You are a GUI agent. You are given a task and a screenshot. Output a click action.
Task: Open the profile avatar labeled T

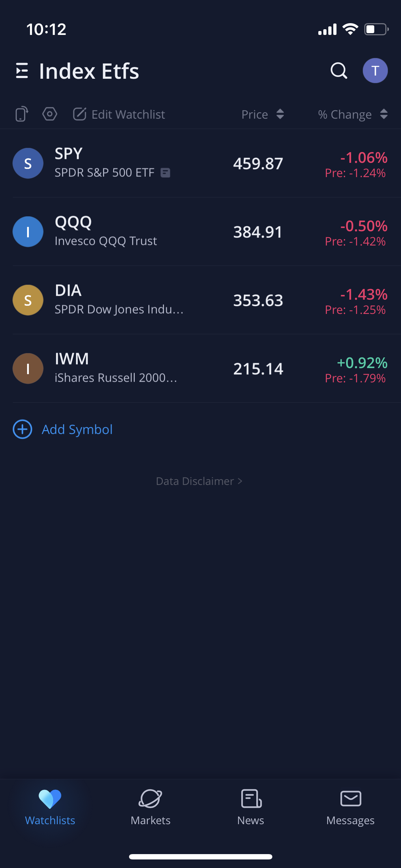375,71
